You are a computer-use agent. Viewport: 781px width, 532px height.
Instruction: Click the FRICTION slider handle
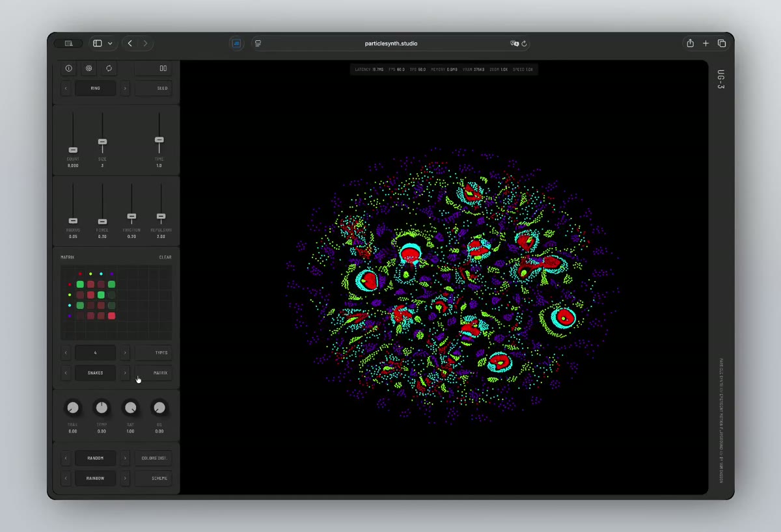coord(131,216)
